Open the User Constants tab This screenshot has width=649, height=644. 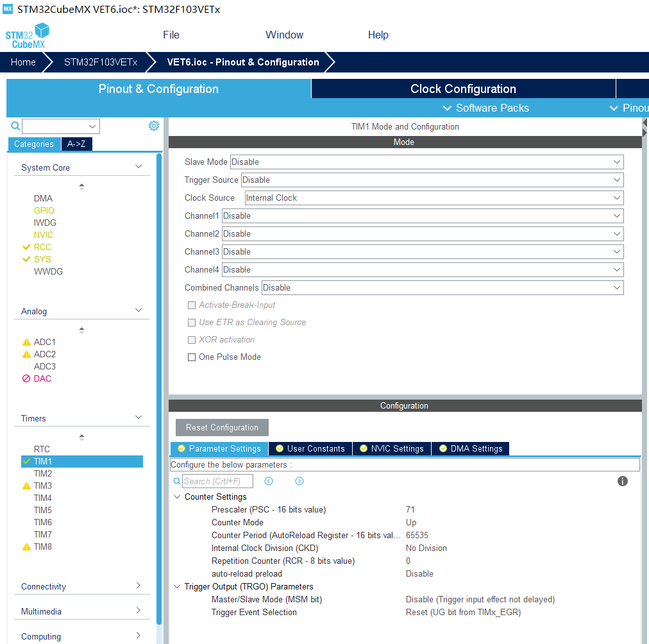310,448
